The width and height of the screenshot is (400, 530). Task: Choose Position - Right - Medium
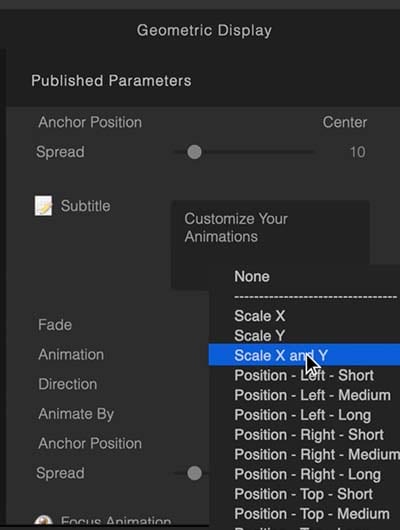pos(317,455)
